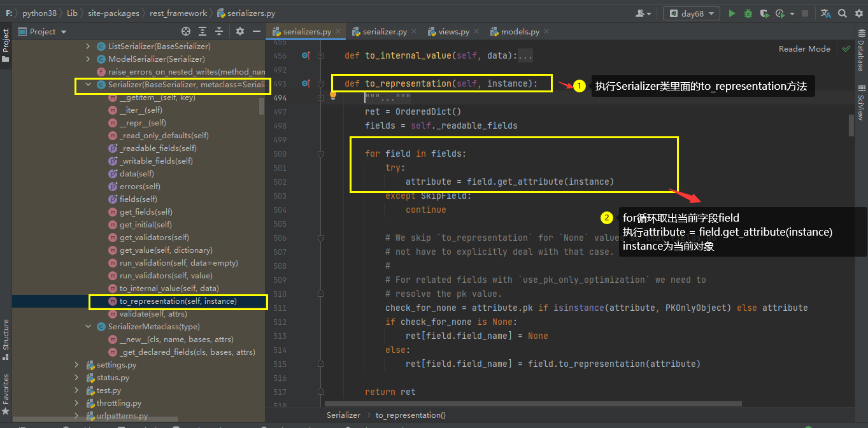Viewport: 868px width, 428px height.
Task: Toggle the Structure tool window
Action: point(6,336)
